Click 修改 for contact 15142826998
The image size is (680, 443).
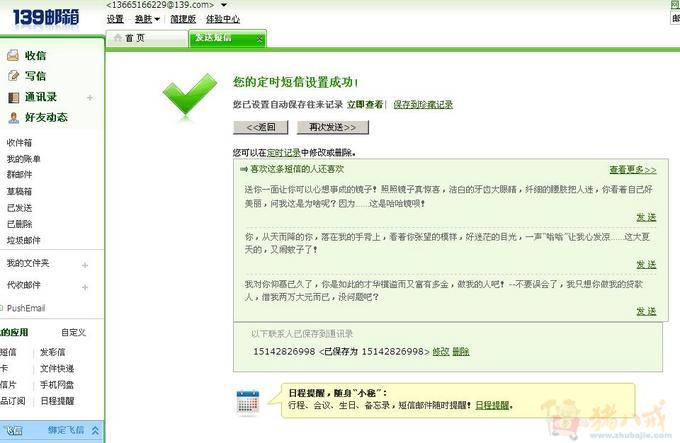point(441,352)
